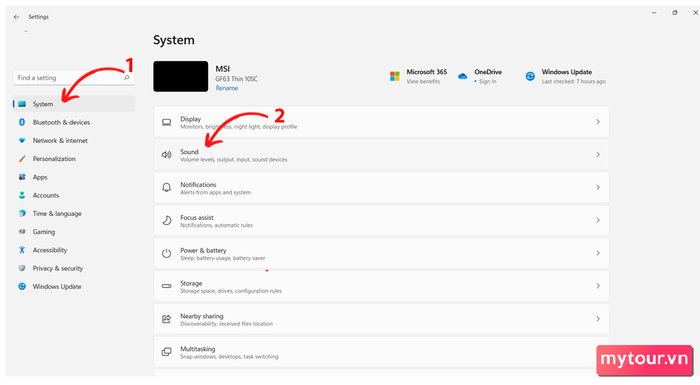The image size is (700, 385).
Task: Click the Display laptop icon
Action: point(167,122)
